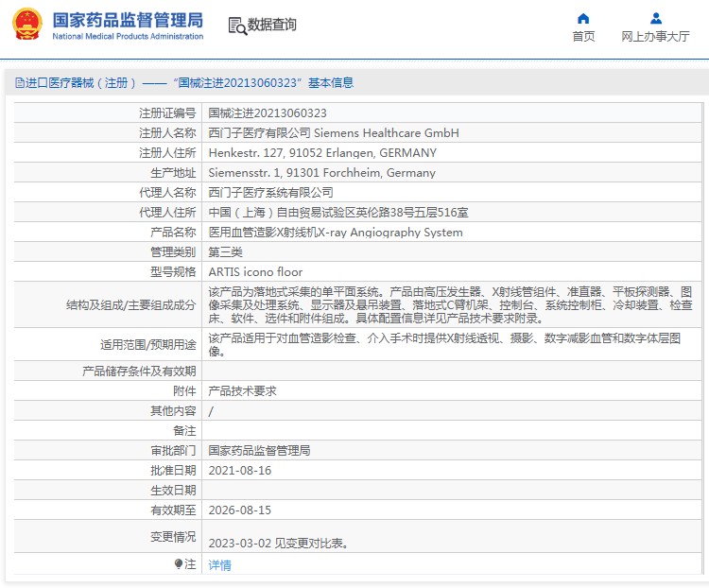Click expiry date 2026-08-15
This screenshot has width=709, height=588.
coord(240,510)
